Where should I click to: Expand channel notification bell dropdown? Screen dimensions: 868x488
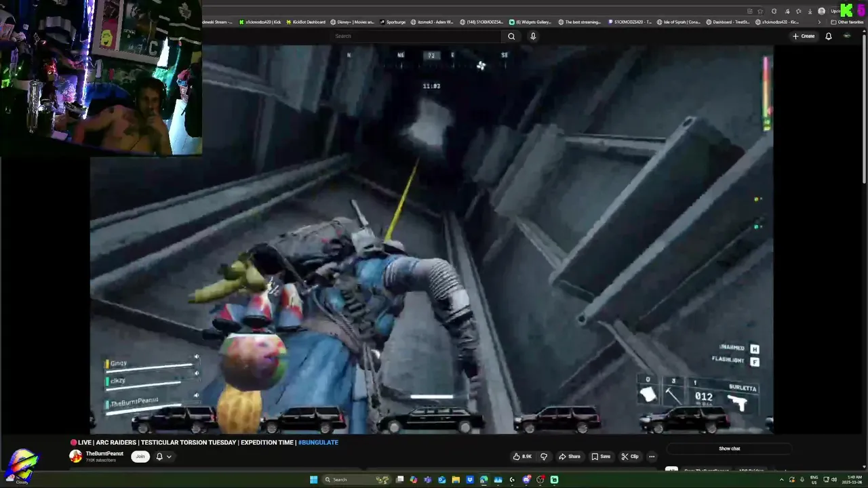pyautogui.click(x=163, y=456)
